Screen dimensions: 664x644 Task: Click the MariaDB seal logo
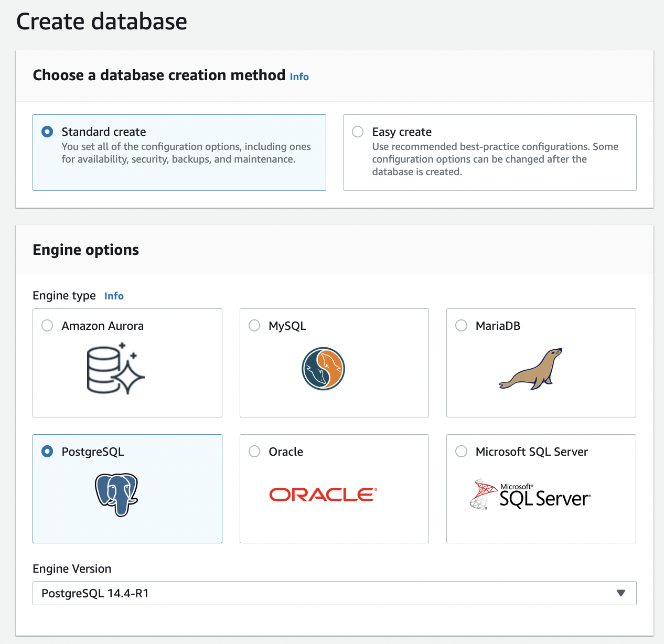tap(530, 369)
